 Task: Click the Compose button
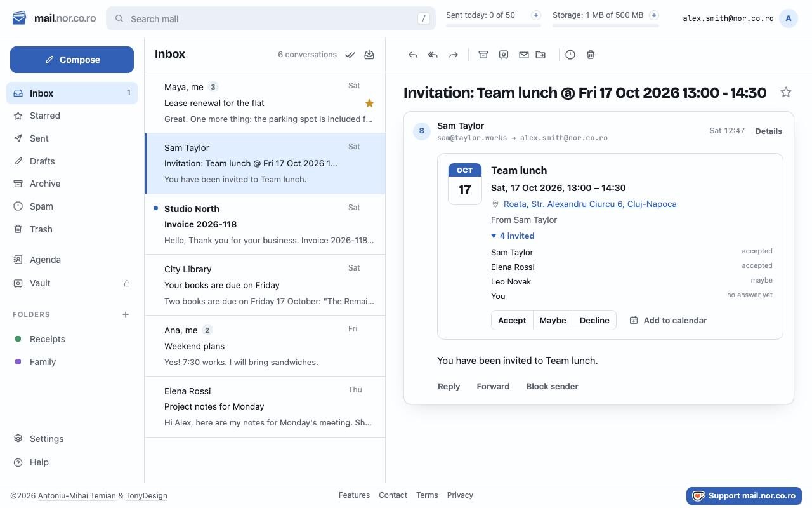72,60
